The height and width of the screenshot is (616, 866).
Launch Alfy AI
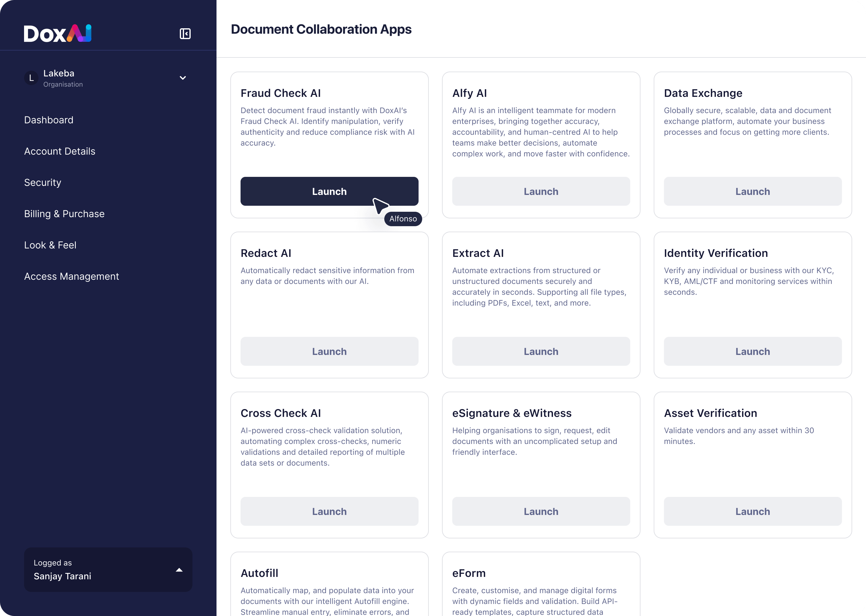click(x=541, y=191)
